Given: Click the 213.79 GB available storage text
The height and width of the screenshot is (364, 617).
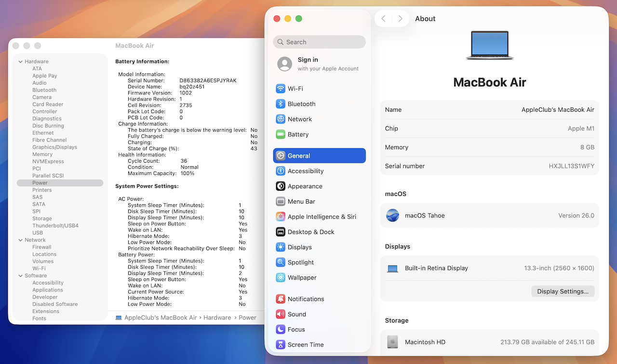Looking at the screenshot, I should 547,342.
